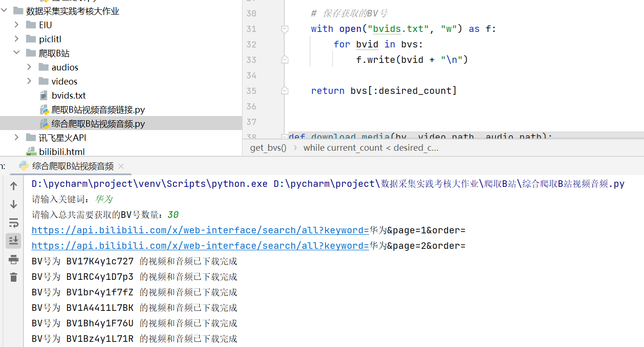The width and height of the screenshot is (644, 347).
Task: Click the BV1A4411L7BK output line
Action: click(x=135, y=308)
